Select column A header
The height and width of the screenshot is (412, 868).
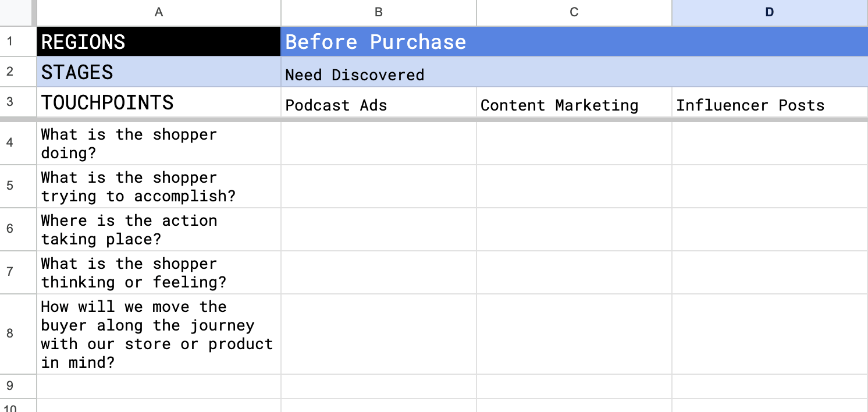(158, 12)
